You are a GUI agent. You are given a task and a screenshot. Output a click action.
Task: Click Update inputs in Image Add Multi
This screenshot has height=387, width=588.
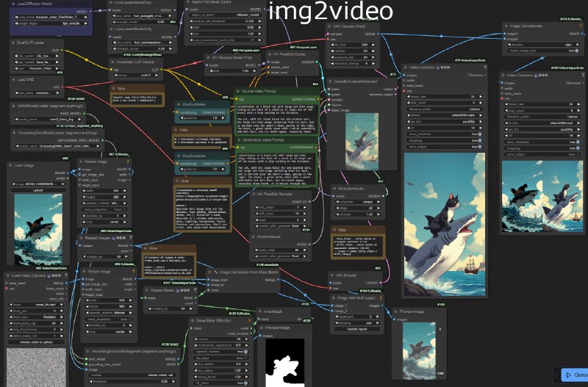[x=357, y=329]
